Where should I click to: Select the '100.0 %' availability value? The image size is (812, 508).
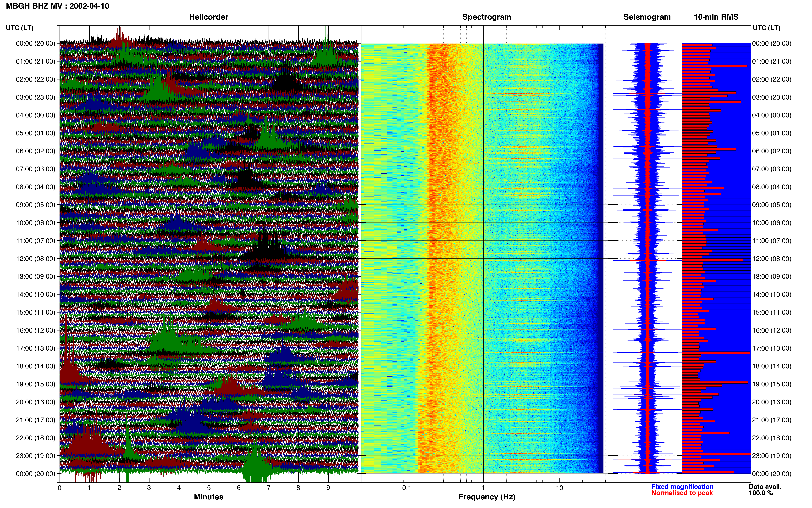click(761, 493)
